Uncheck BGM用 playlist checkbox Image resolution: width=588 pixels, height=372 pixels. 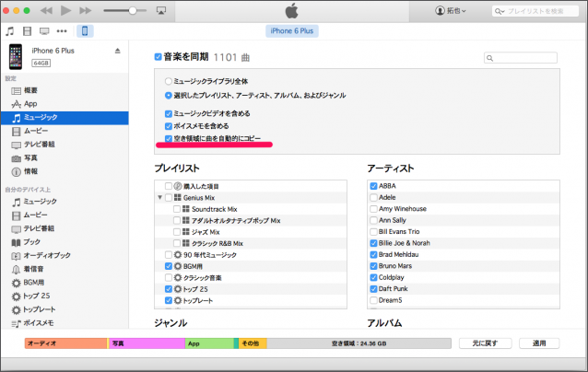(169, 266)
